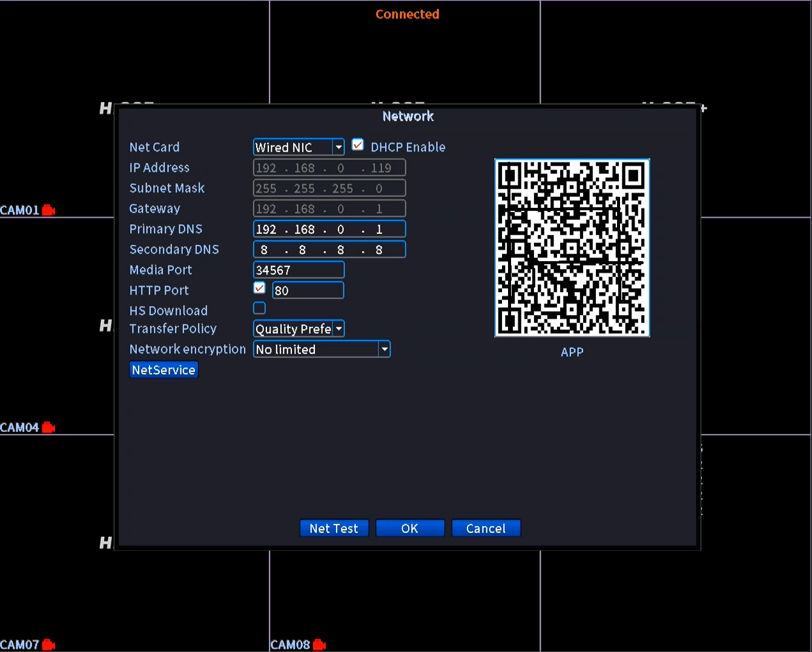Click the CAM08 channel label

pyautogui.click(x=290, y=645)
